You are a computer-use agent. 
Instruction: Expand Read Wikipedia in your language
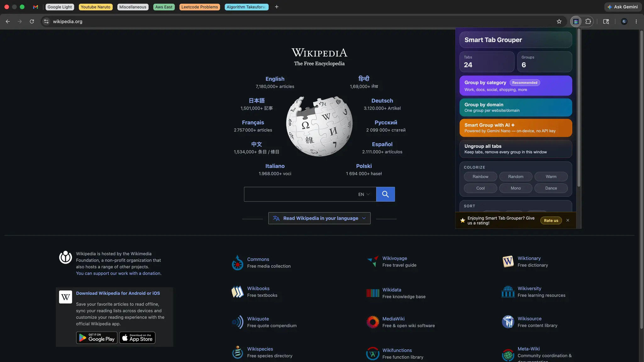[x=319, y=218]
